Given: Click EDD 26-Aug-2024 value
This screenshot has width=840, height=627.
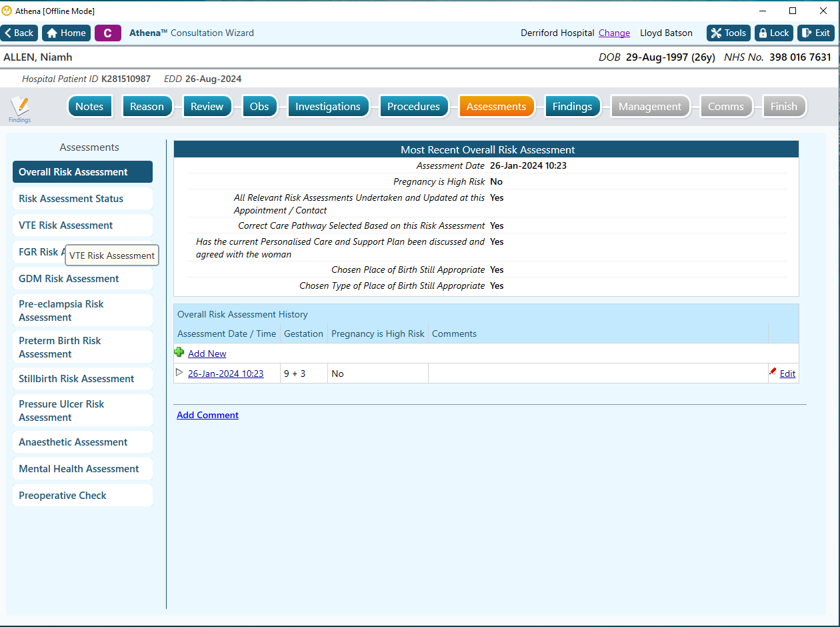Looking at the screenshot, I should pyautogui.click(x=213, y=79).
